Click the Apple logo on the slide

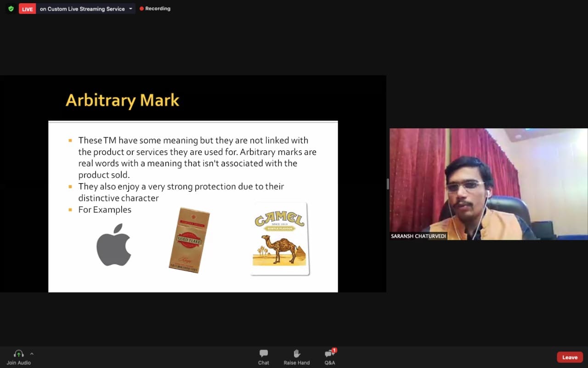tap(113, 245)
